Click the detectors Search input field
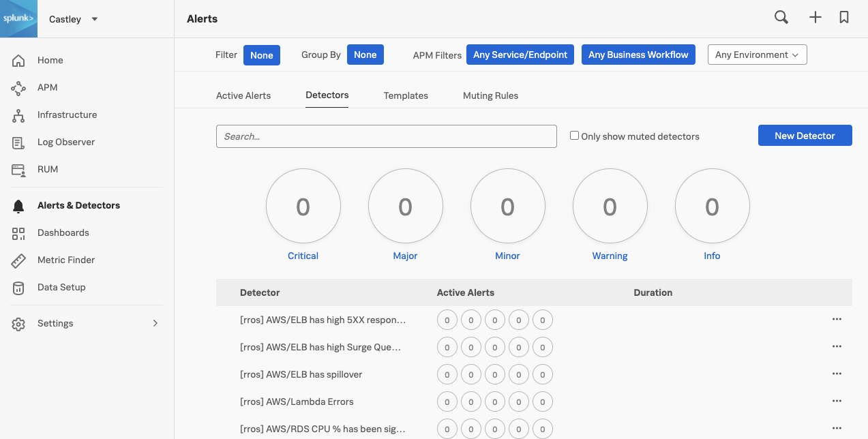Viewport: 868px width, 439px height. (386, 136)
